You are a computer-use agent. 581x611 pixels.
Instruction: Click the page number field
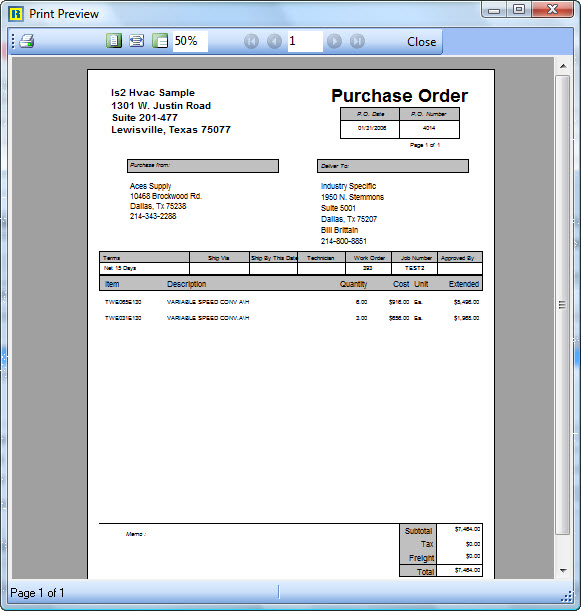click(305, 41)
